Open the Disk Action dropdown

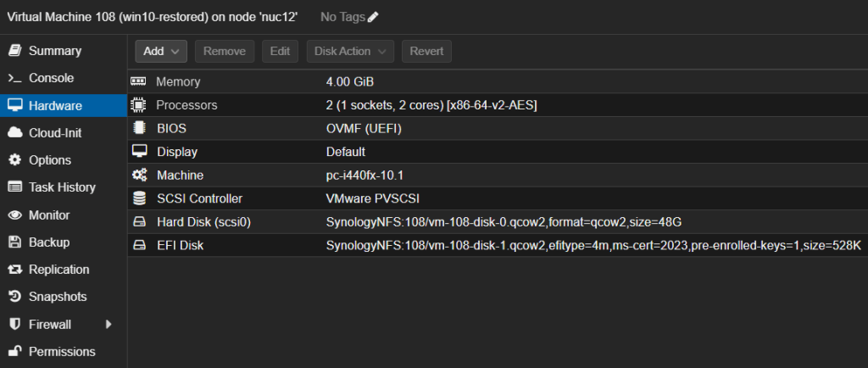[350, 52]
